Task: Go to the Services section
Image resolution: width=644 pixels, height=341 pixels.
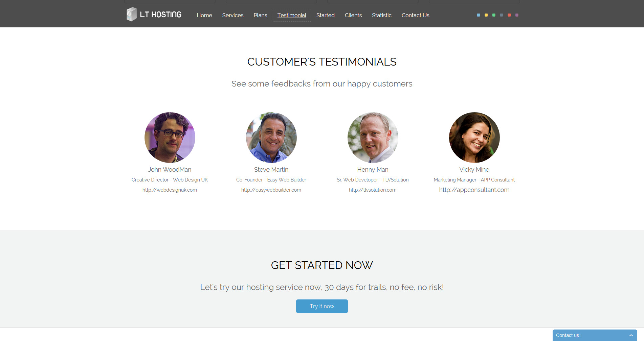Action: coord(233,15)
